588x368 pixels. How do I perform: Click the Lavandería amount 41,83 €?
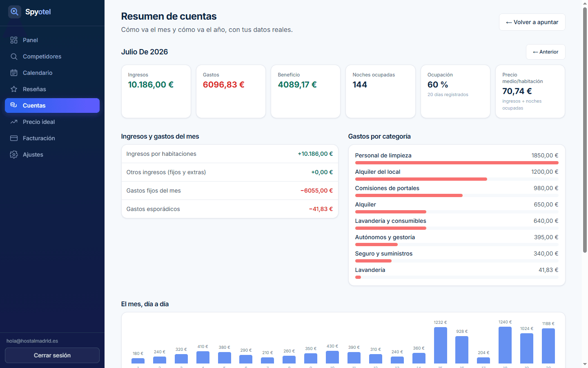coord(548,270)
